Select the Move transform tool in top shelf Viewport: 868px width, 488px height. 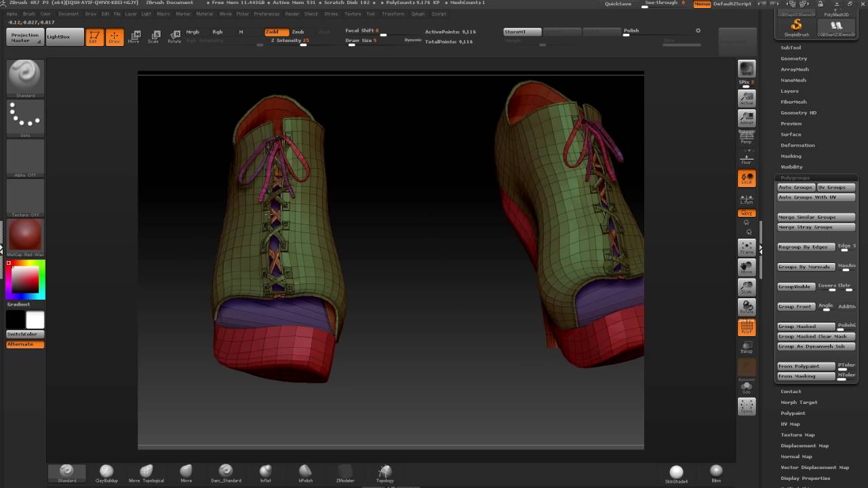pyautogui.click(x=134, y=37)
